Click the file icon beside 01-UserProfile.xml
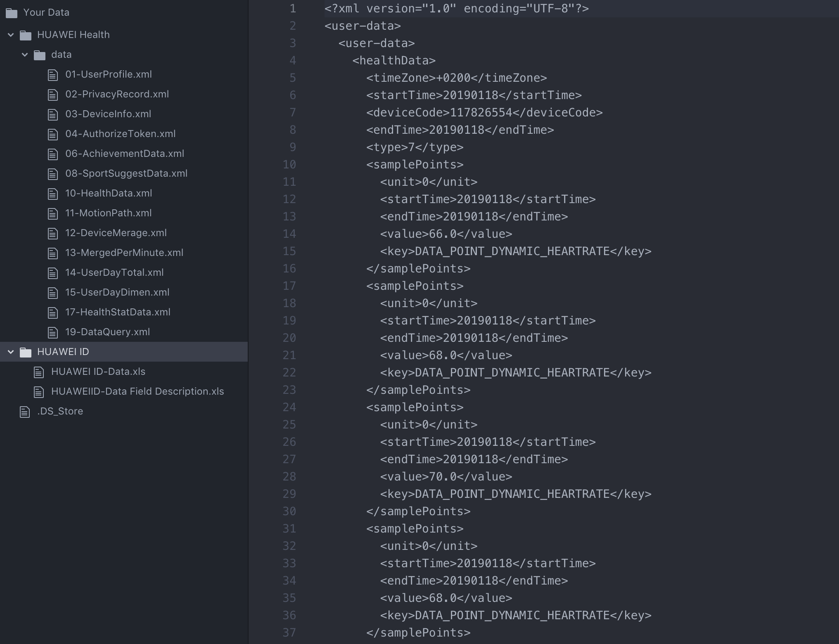839x644 pixels. pos(53,75)
